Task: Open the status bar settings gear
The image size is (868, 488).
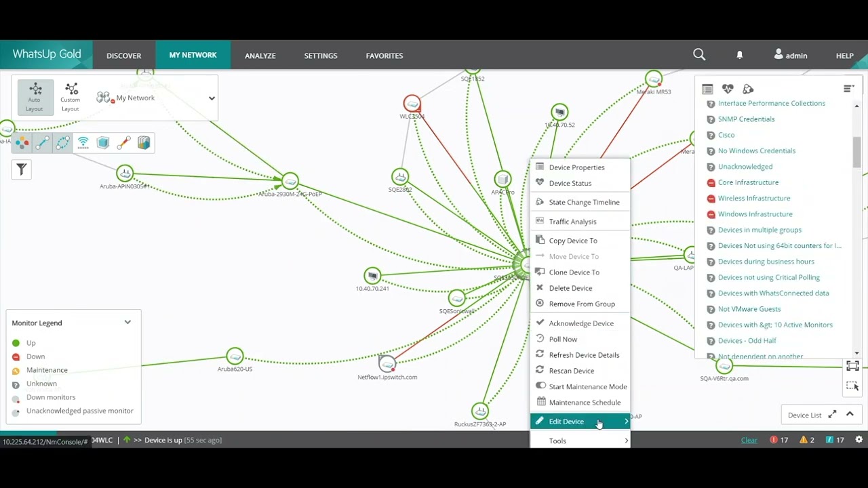Action: click(859, 440)
